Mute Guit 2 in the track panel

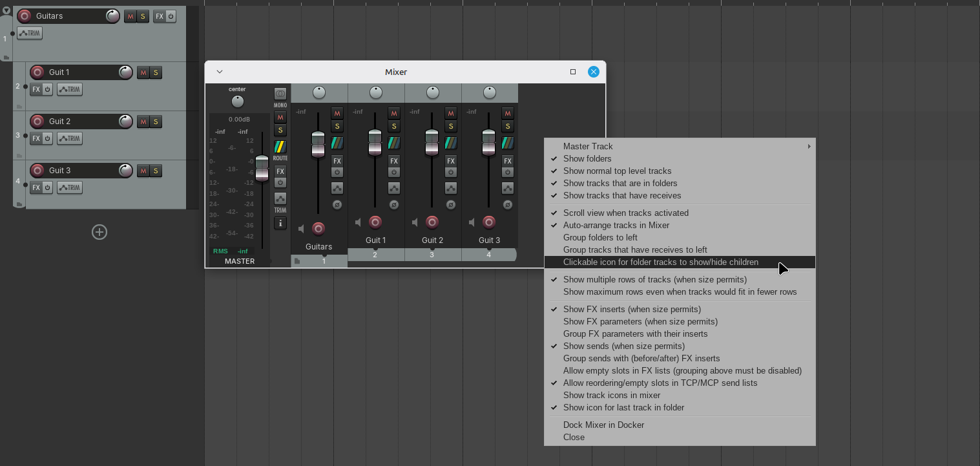coord(143,122)
